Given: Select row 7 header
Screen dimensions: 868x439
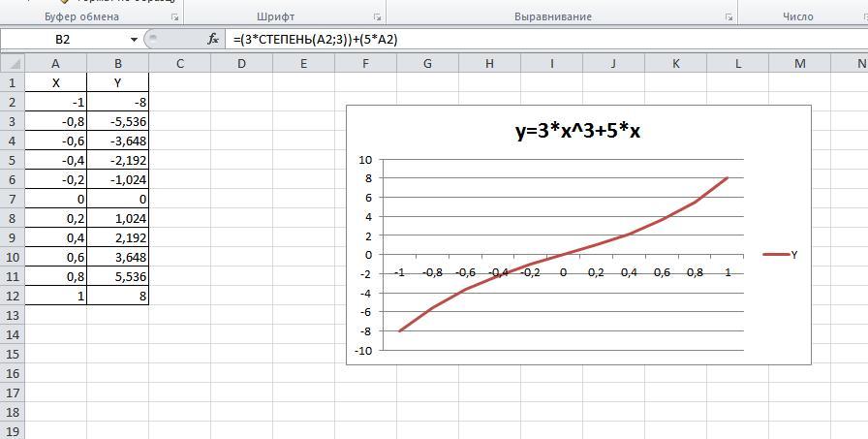Looking at the screenshot, I should 13,199.
